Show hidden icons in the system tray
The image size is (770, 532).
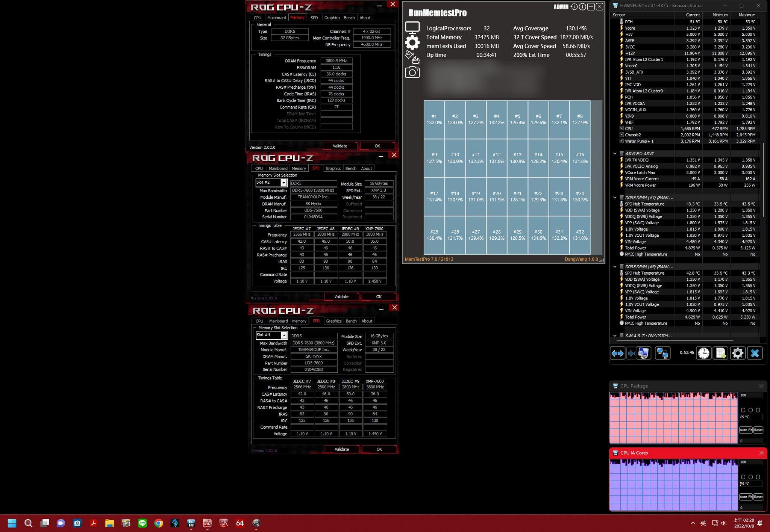click(x=693, y=523)
